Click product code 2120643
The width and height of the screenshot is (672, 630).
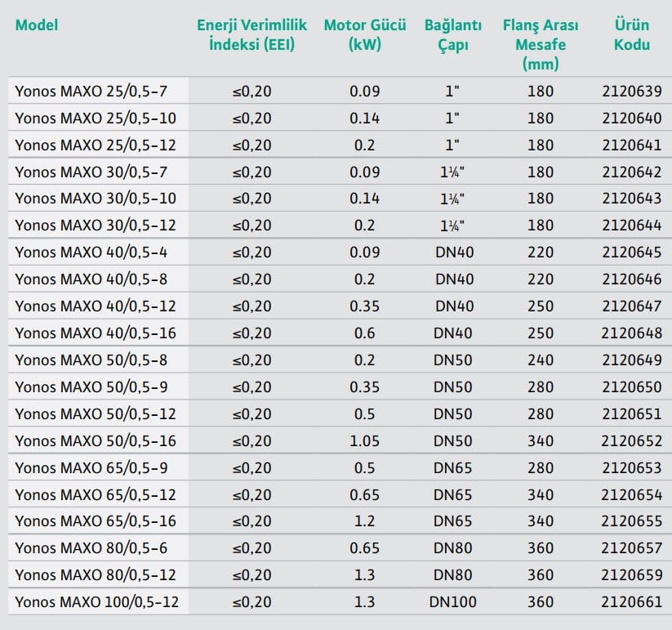point(632,198)
